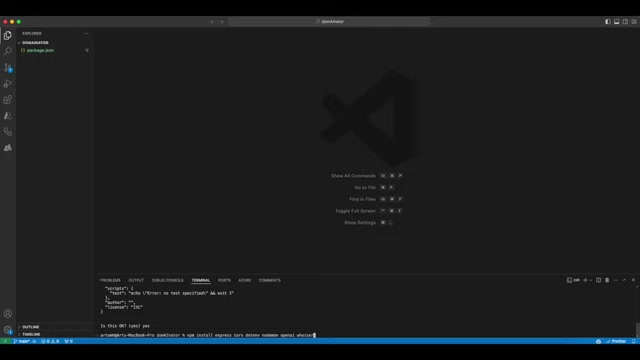
Task: Open the Search view in activity bar
Action: [8, 51]
